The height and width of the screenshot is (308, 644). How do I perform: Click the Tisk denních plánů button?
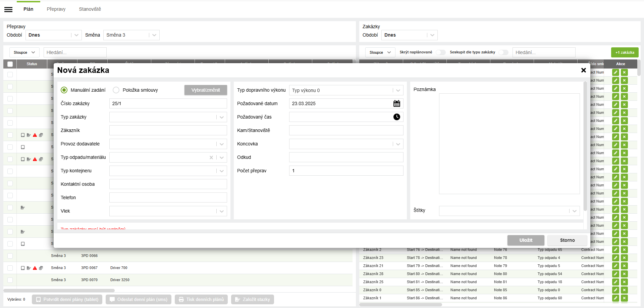[201, 299]
